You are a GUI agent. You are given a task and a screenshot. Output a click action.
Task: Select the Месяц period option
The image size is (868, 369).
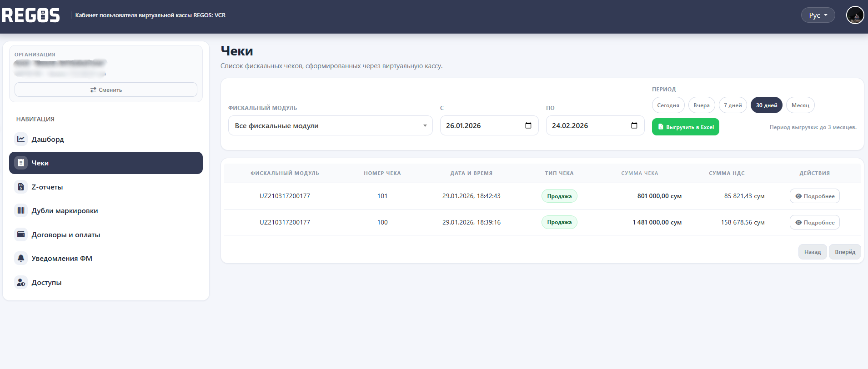800,105
